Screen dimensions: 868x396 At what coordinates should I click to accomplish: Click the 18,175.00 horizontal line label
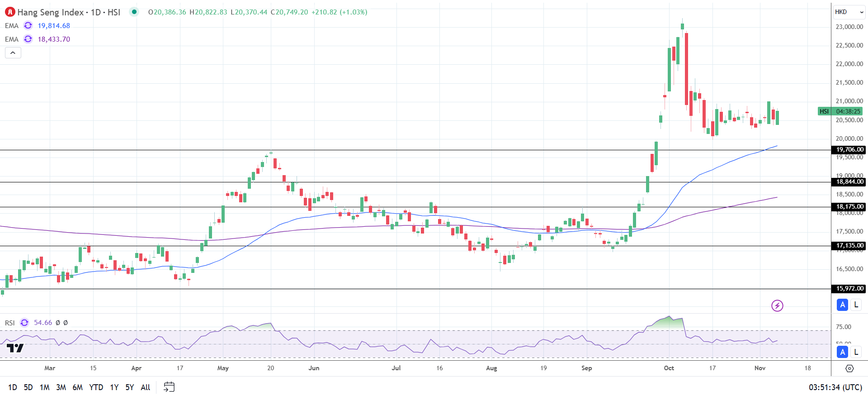click(849, 207)
